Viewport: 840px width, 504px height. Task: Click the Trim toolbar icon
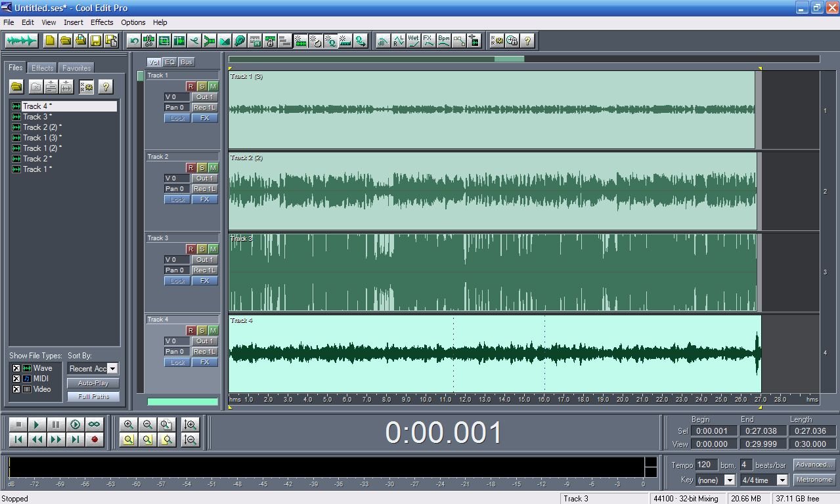(x=164, y=41)
